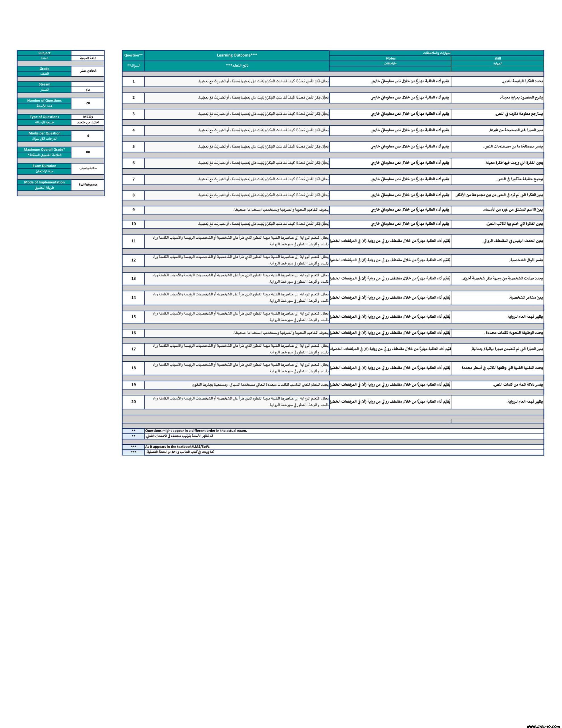This screenshot has height=728, width=562.
Task: Select question number 9 row cell
Action: point(134,210)
